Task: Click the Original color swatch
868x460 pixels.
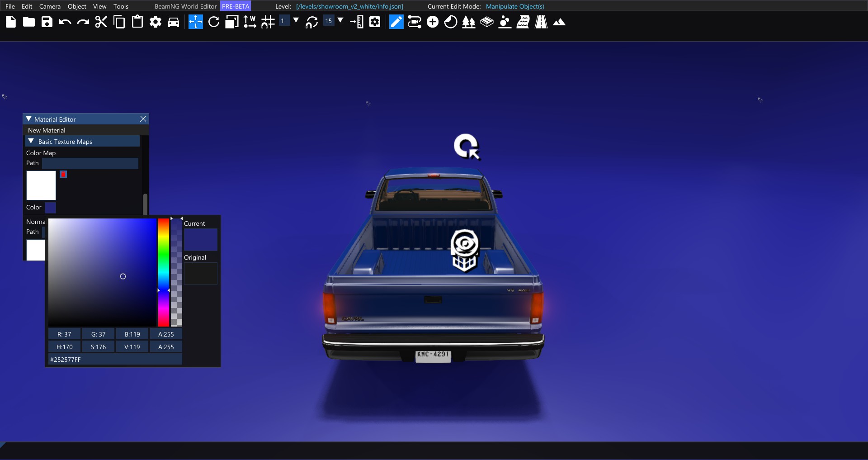Action: coord(201,274)
